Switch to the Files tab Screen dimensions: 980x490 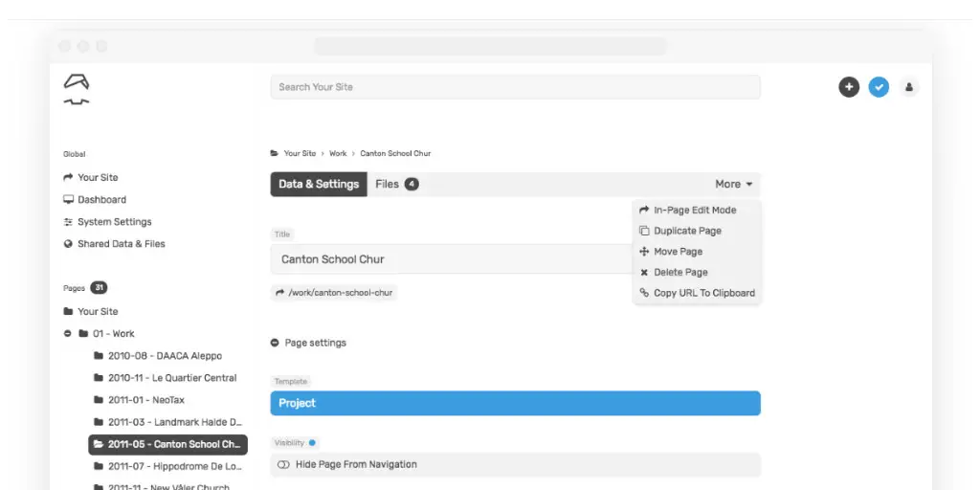(397, 185)
